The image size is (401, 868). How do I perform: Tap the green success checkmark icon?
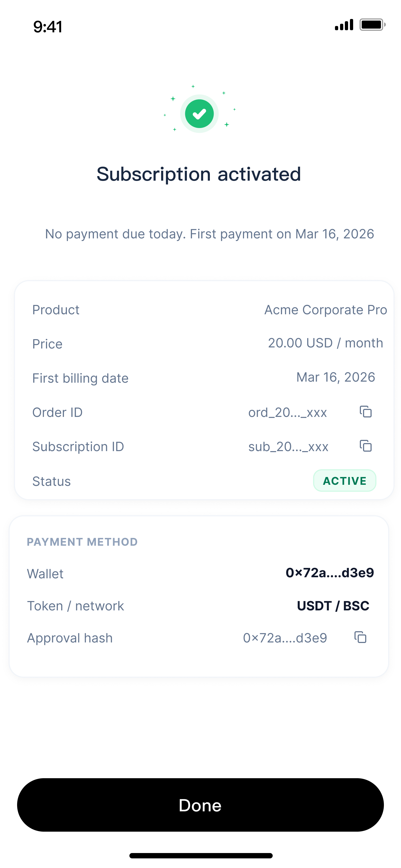point(199,114)
